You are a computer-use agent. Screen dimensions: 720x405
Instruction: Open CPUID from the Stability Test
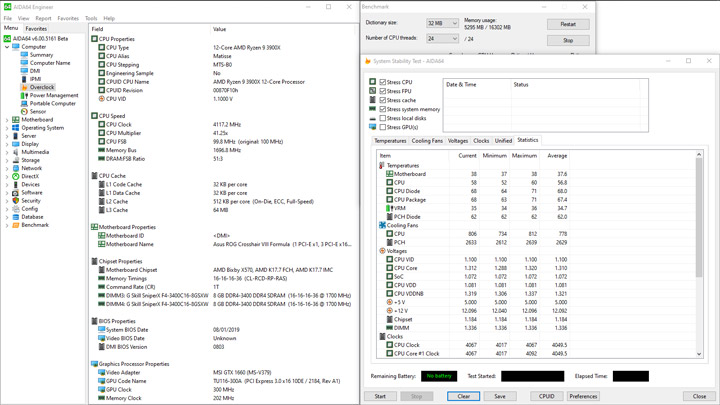(546, 396)
